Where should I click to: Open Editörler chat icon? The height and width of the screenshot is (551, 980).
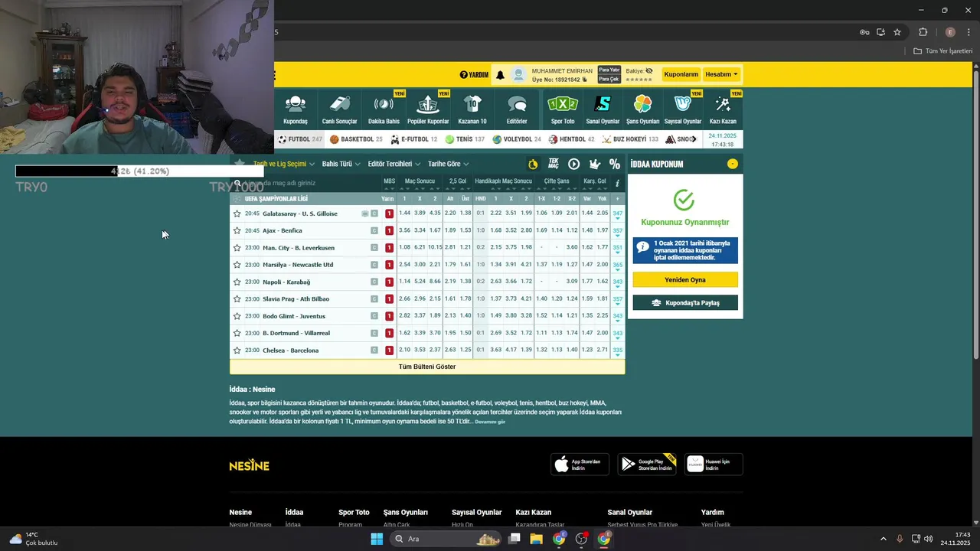tap(517, 104)
